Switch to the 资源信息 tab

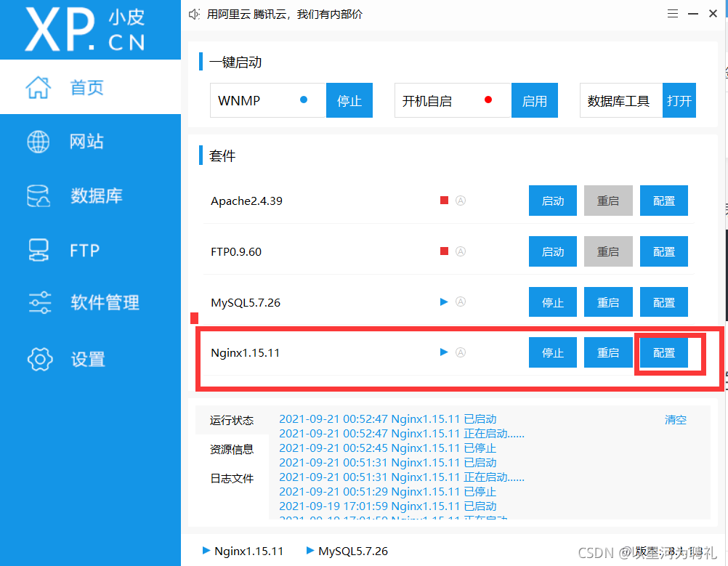point(232,449)
